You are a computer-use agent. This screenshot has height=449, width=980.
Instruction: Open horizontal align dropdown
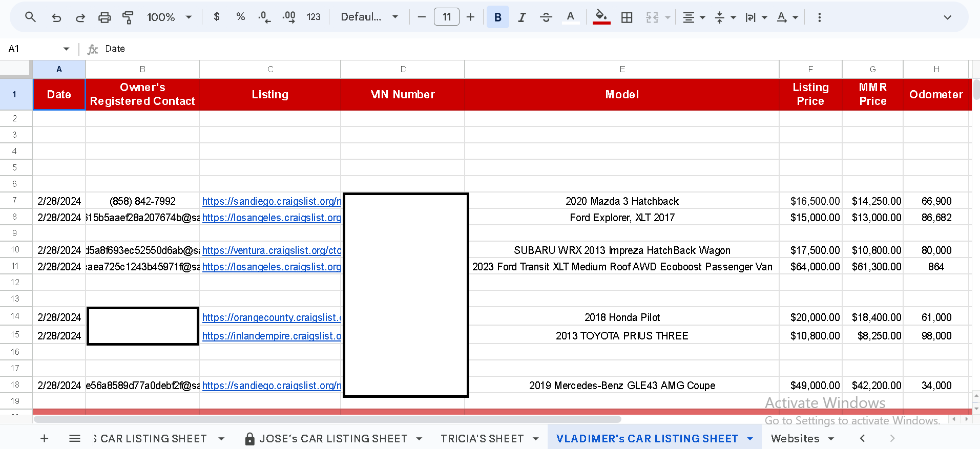pyautogui.click(x=694, y=17)
